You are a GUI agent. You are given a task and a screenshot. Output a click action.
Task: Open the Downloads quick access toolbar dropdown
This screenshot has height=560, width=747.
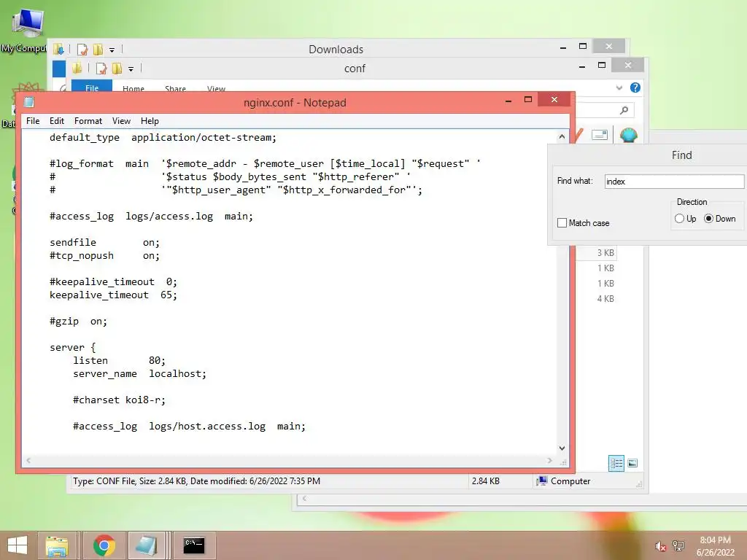pos(112,50)
